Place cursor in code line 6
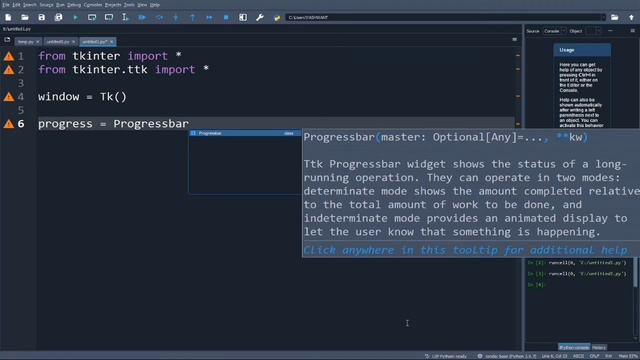Viewport: 640px width, 360px height. tap(276, 124)
